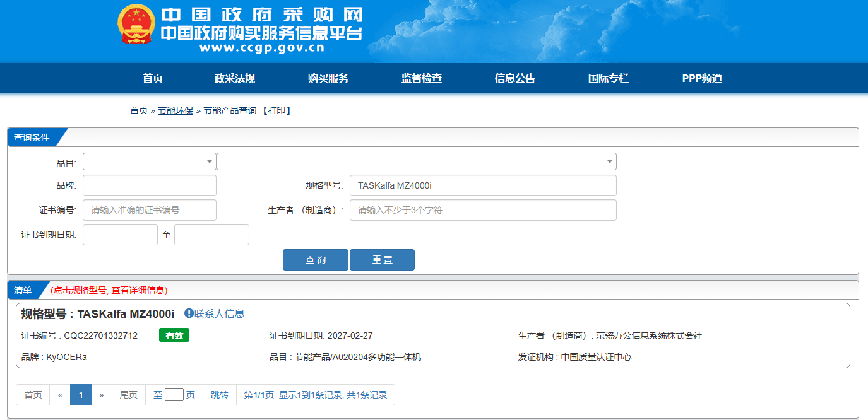
Task: Click the 跳转 jump-to-page button
Action: 220,395
